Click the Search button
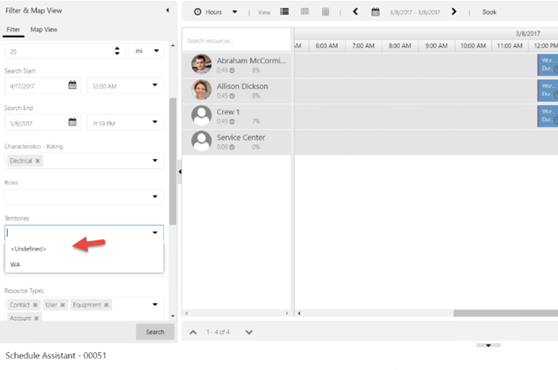Screen dimensions: 558x370 click(x=155, y=332)
